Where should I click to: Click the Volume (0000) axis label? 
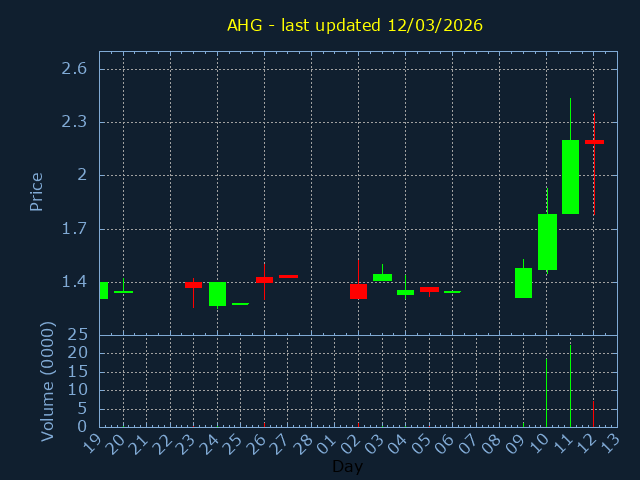[x=47, y=381]
